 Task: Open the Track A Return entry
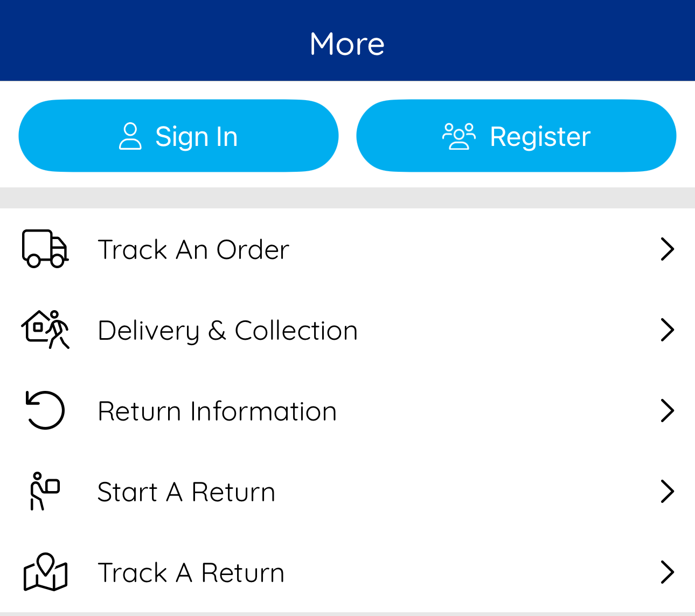(x=347, y=572)
